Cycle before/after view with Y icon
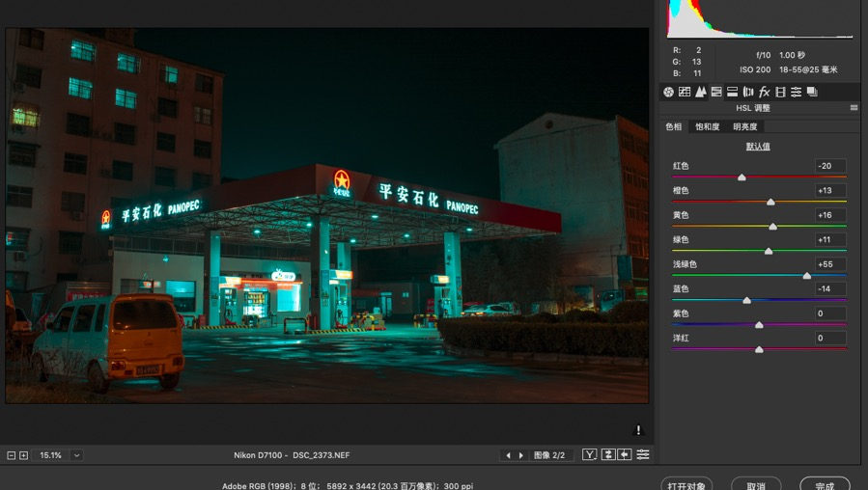This screenshot has width=868, height=490. pyautogui.click(x=590, y=454)
